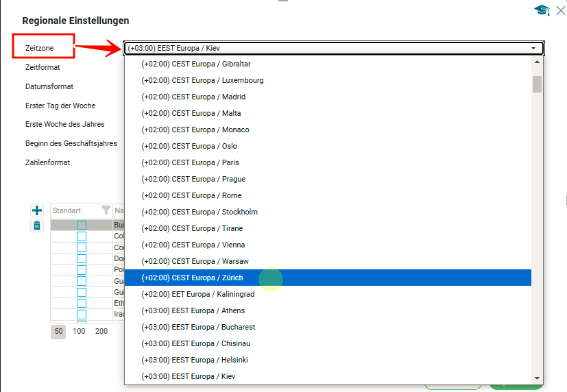Select the Europa / Paris timezone entry
Image resolution: width=567 pixels, height=392 pixels.
190,162
